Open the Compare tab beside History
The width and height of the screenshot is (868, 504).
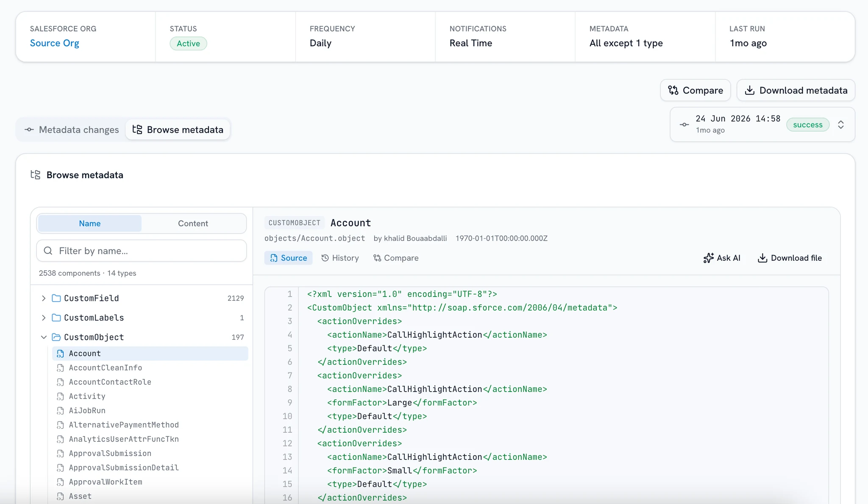(x=396, y=258)
